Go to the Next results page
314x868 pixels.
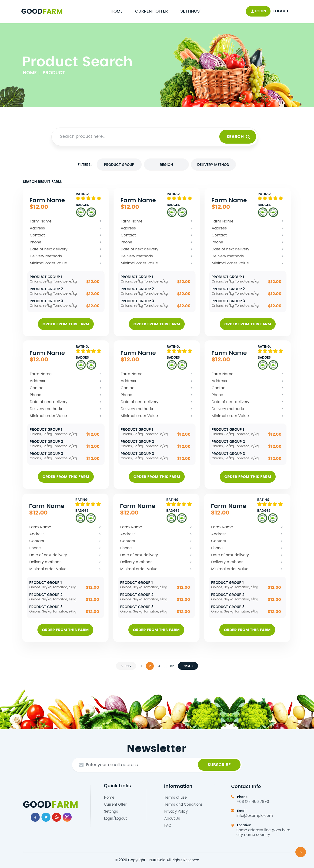click(188, 666)
